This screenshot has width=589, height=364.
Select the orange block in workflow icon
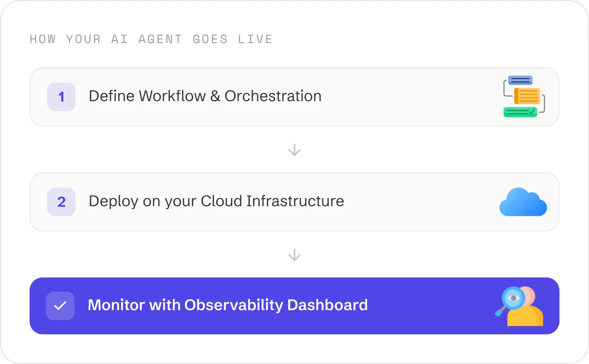(x=527, y=96)
